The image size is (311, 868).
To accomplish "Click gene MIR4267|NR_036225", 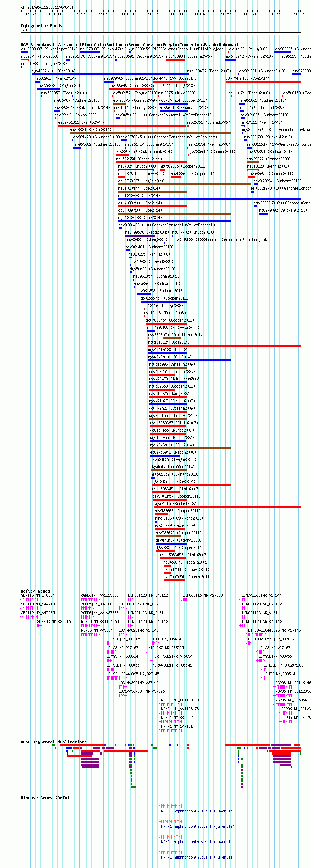I will [166, 648].
